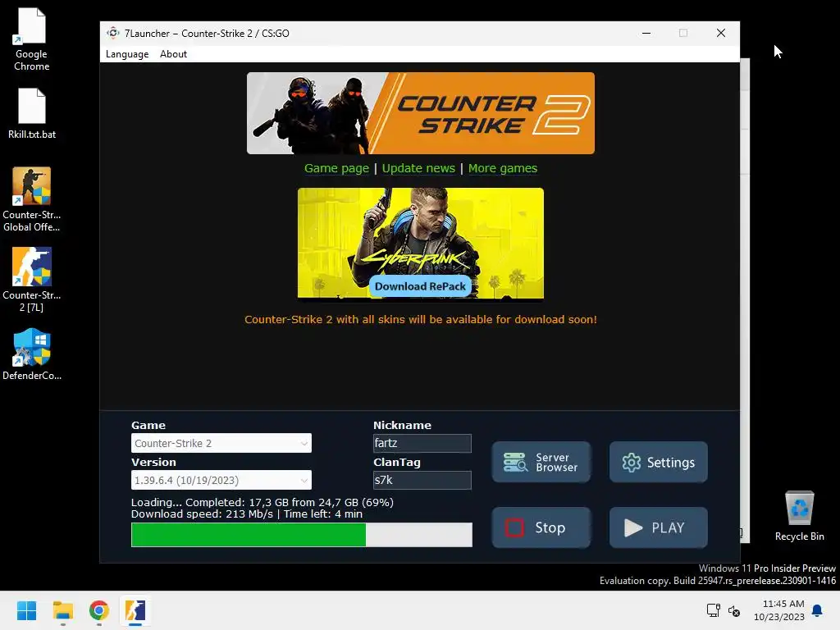Click the green download progress bar
The image size is (840, 630).
click(302, 535)
